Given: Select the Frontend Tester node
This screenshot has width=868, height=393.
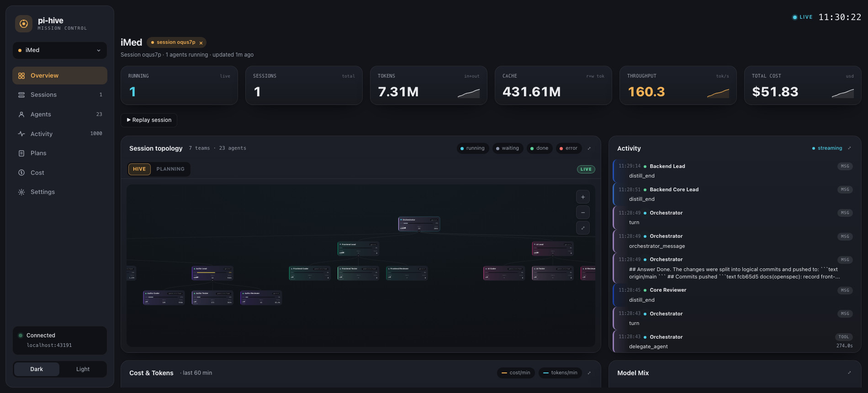Looking at the screenshot, I should coord(358,273).
